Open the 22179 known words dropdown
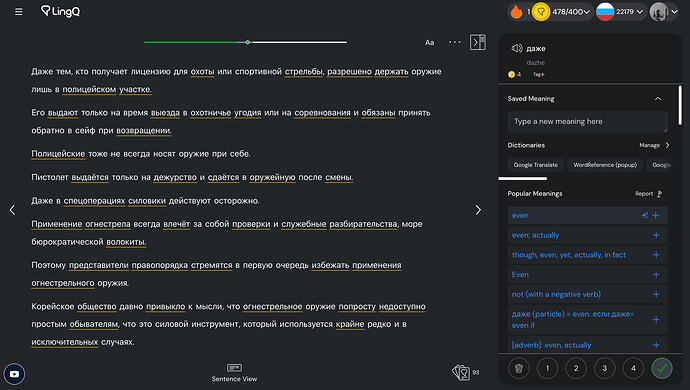The image size is (690, 390). [629, 12]
